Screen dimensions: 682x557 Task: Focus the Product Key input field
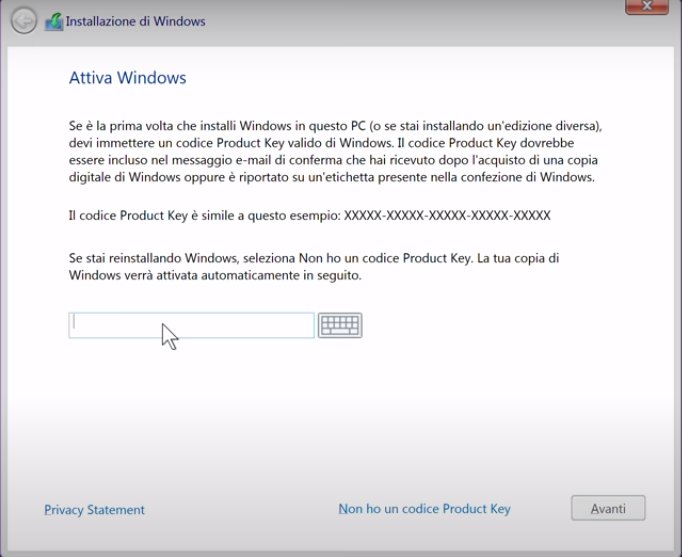click(x=191, y=325)
